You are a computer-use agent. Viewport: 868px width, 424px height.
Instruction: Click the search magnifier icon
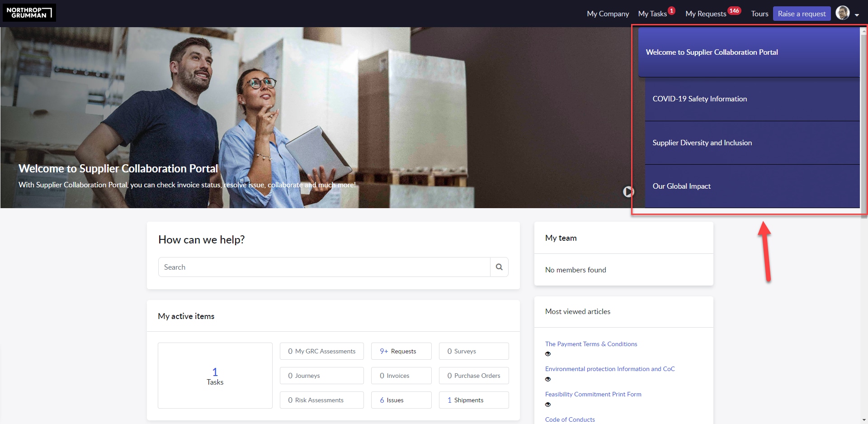499,267
